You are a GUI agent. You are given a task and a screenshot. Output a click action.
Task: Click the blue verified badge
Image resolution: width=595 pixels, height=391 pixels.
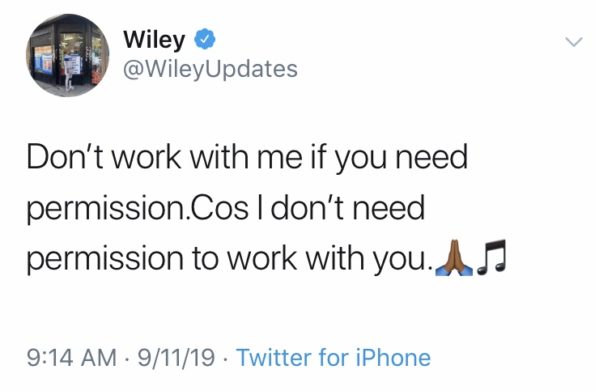click(x=205, y=39)
